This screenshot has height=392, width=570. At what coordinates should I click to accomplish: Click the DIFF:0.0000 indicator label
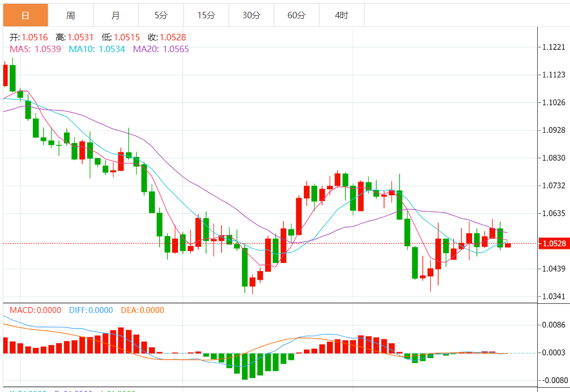pyautogui.click(x=91, y=310)
